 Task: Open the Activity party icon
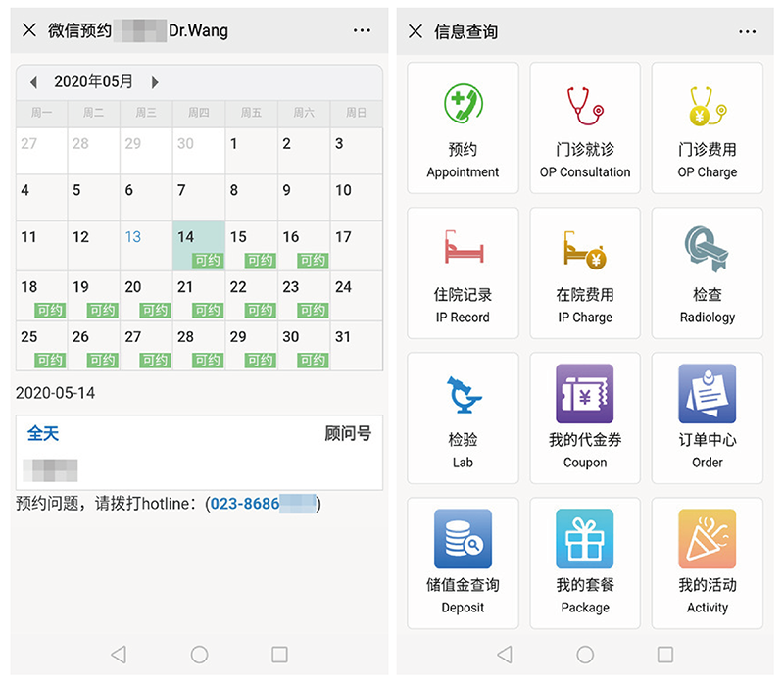[x=707, y=539]
